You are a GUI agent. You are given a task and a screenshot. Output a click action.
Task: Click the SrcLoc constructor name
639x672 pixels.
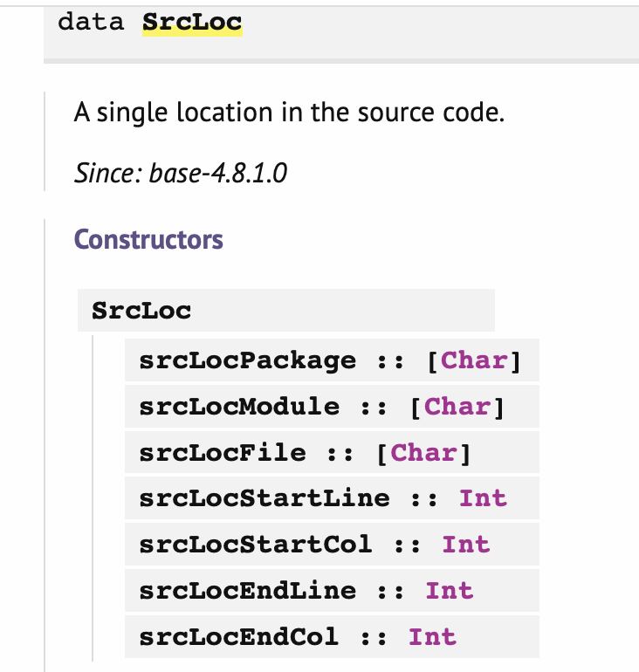coord(141,311)
